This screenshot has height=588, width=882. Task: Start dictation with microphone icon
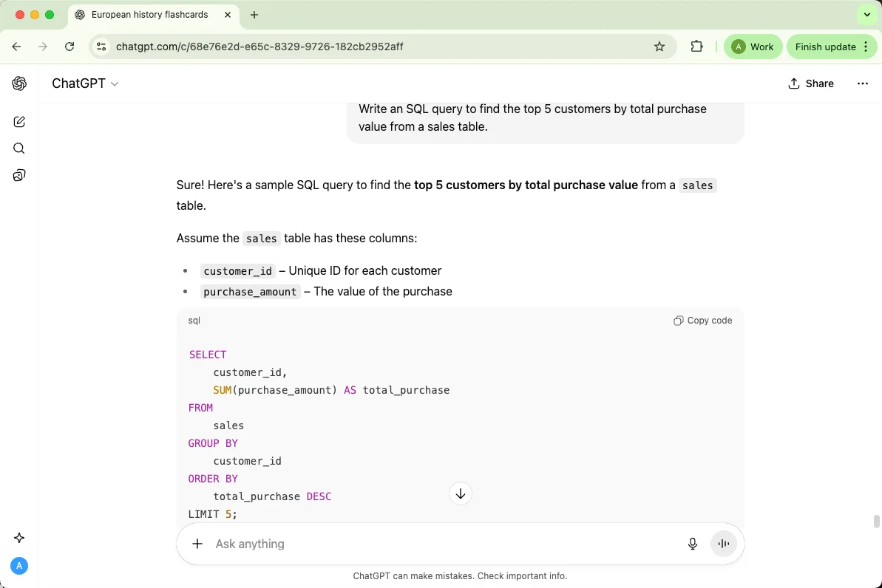[x=692, y=544]
